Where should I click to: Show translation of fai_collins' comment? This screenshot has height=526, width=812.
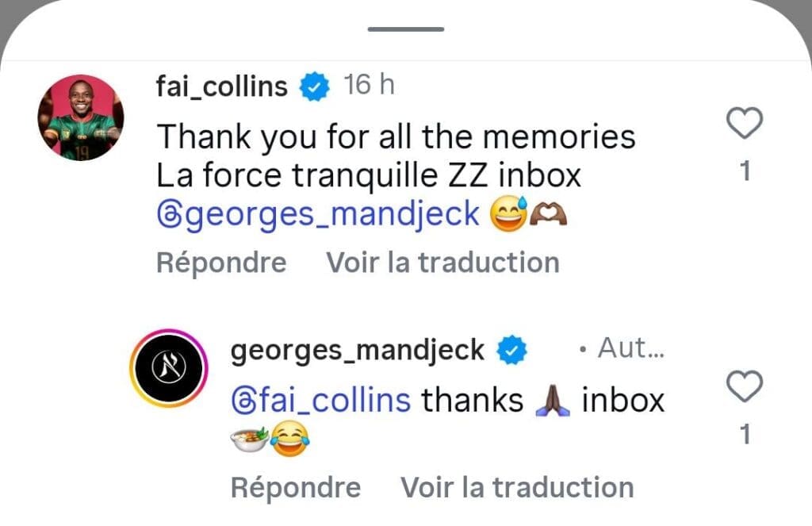point(442,263)
